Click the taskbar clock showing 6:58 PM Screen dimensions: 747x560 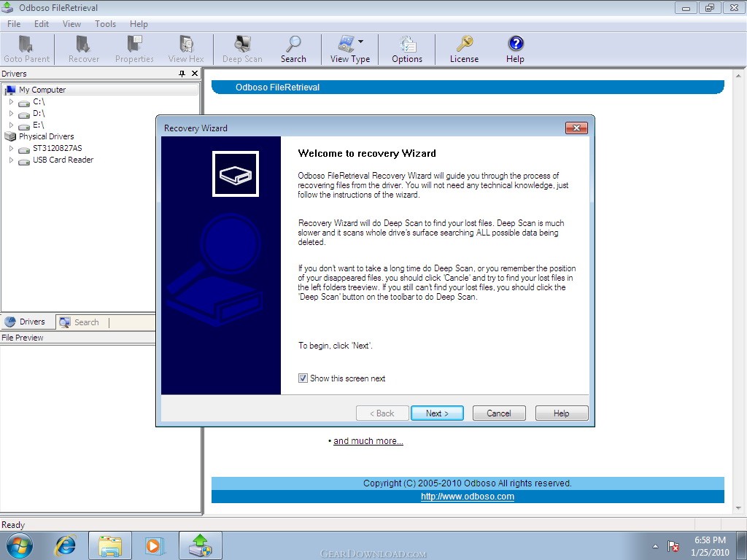710,546
